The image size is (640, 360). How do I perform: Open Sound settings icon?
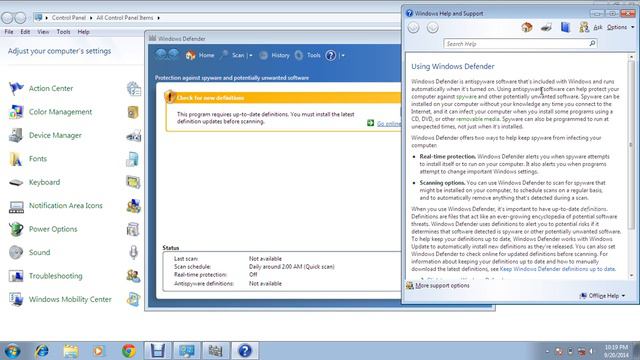tap(16, 252)
